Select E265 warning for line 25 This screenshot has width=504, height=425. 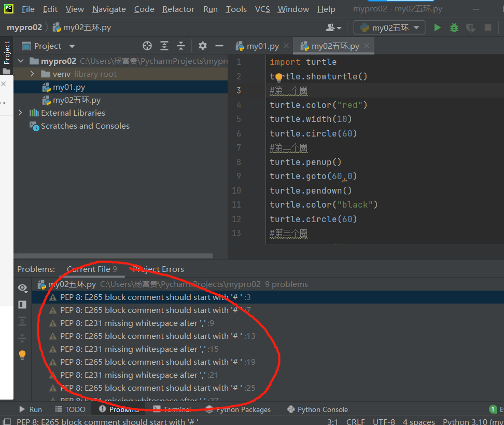click(x=268, y=388)
